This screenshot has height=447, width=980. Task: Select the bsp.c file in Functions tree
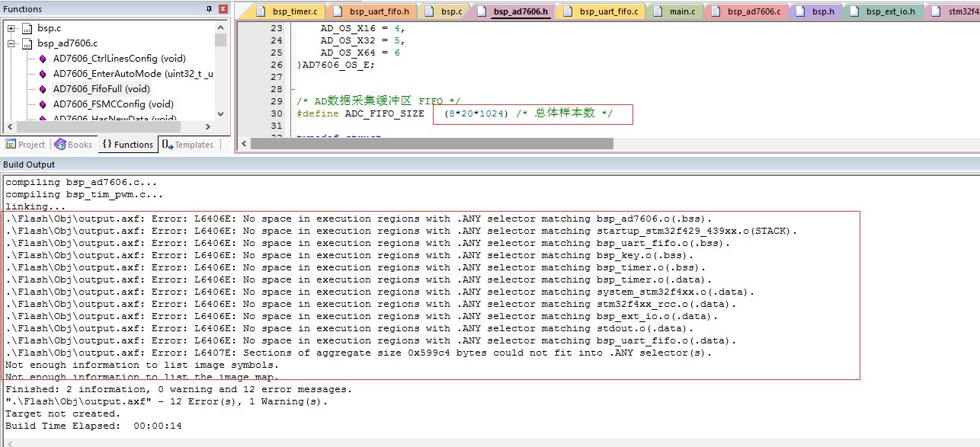point(49,28)
